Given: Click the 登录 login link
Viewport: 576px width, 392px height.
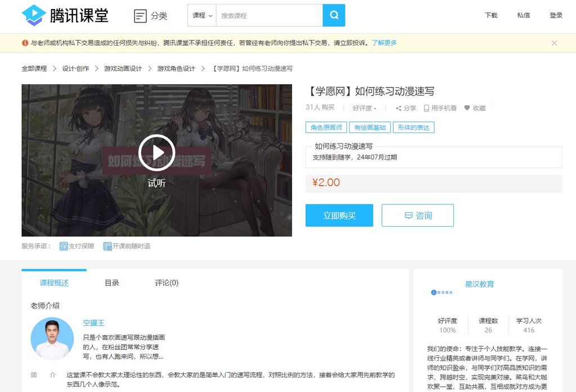Looking at the screenshot, I should [x=556, y=15].
